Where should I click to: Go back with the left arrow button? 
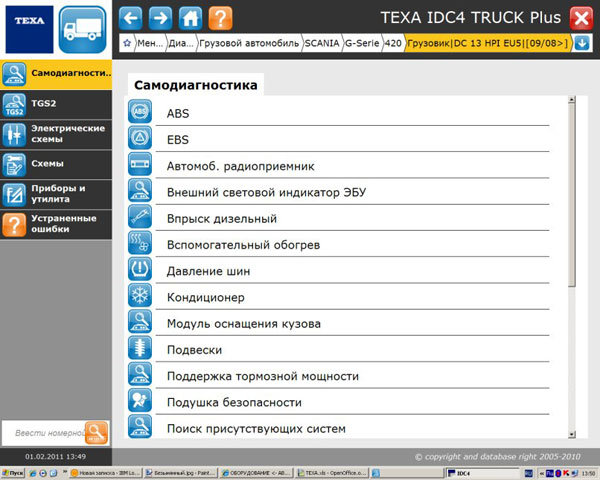click(x=130, y=18)
